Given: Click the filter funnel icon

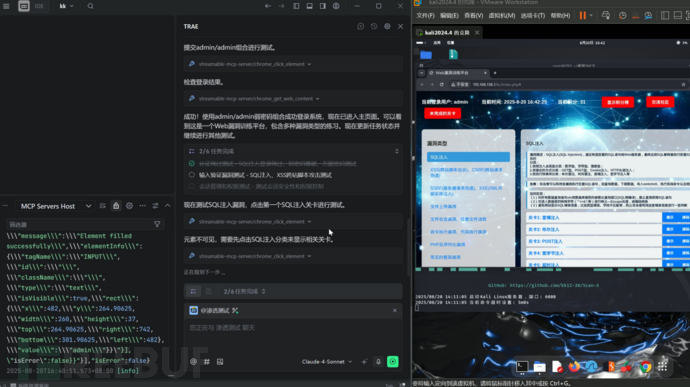Looking at the screenshot, I should [x=157, y=225].
